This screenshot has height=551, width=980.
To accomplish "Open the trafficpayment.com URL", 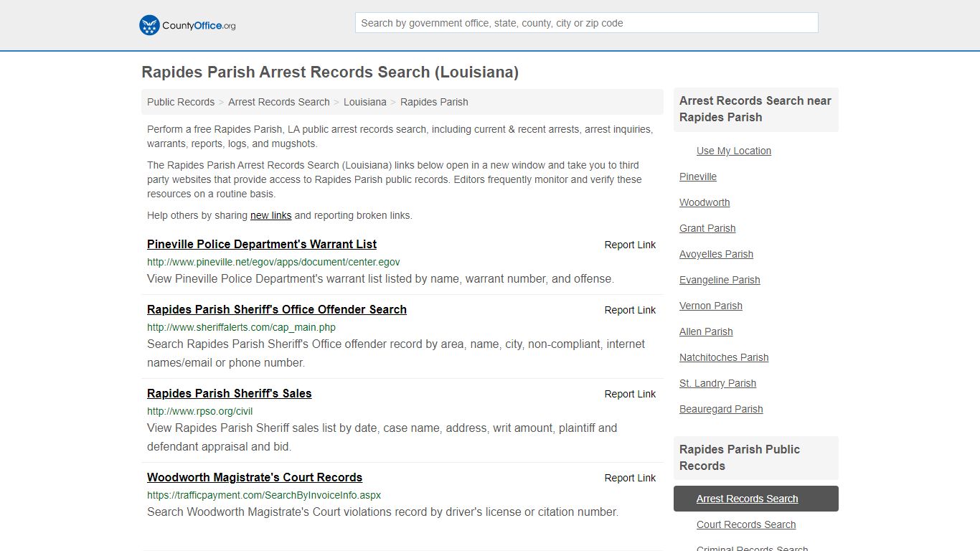I will coord(264,495).
